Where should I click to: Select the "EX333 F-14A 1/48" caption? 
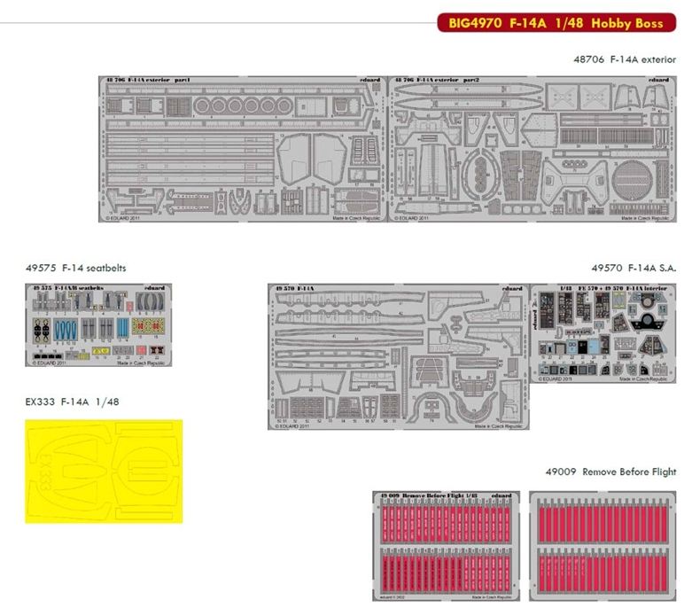pyautogui.click(x=73, y=402)
